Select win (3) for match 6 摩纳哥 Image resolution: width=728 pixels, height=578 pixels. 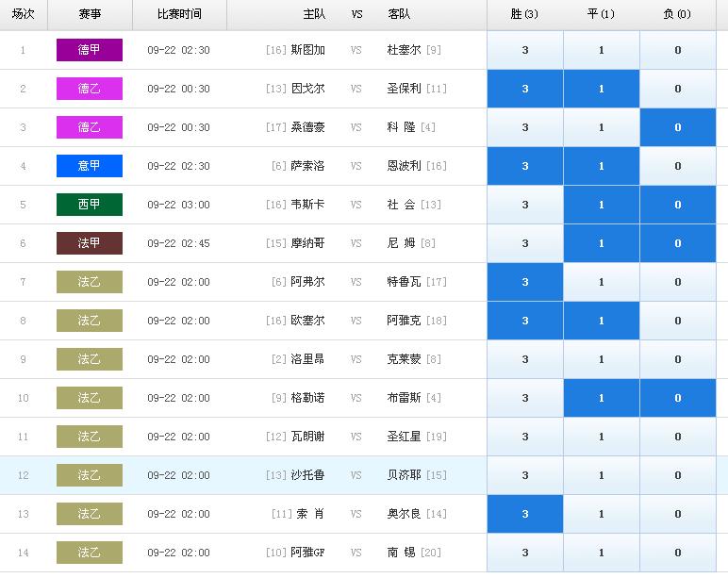(x=525, y=243)
